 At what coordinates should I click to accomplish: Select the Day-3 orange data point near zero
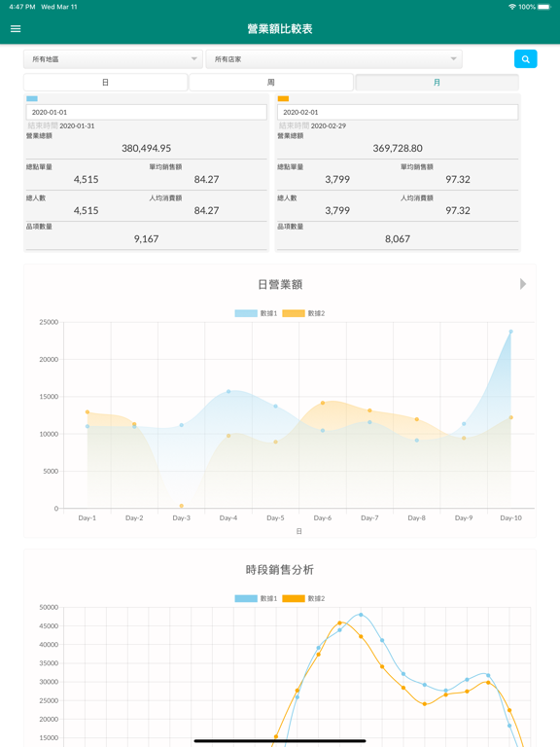click(x=182, y=506)
